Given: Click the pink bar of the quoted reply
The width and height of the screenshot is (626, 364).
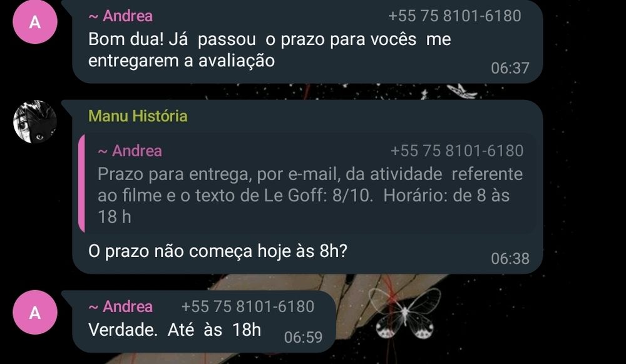Looking at the screenshot, I should pos(81,183).
